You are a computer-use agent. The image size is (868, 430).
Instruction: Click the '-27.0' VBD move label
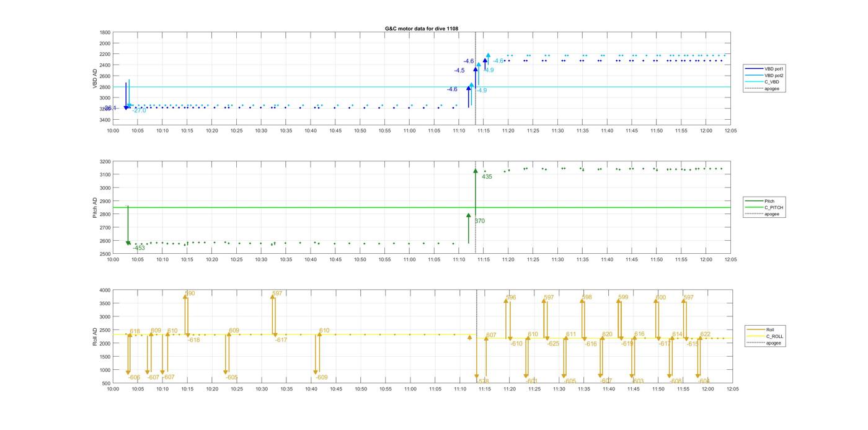pos(139,110)
